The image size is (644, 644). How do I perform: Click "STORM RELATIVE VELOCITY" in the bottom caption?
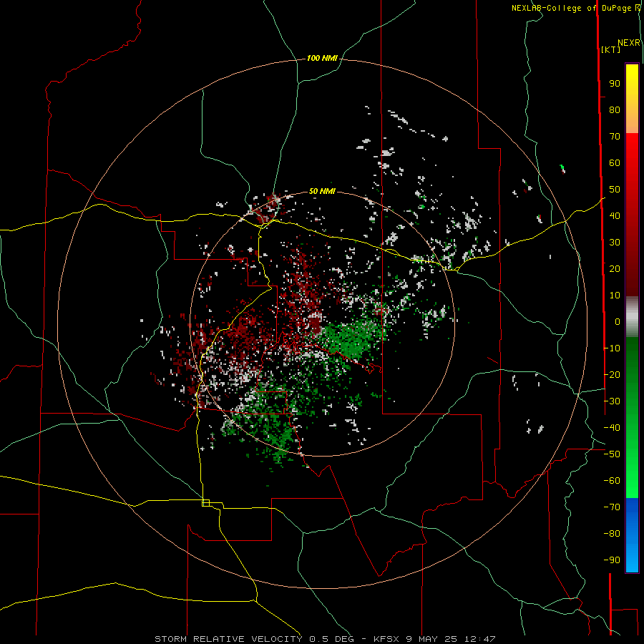pyautogui.click(x=228, y=639)
